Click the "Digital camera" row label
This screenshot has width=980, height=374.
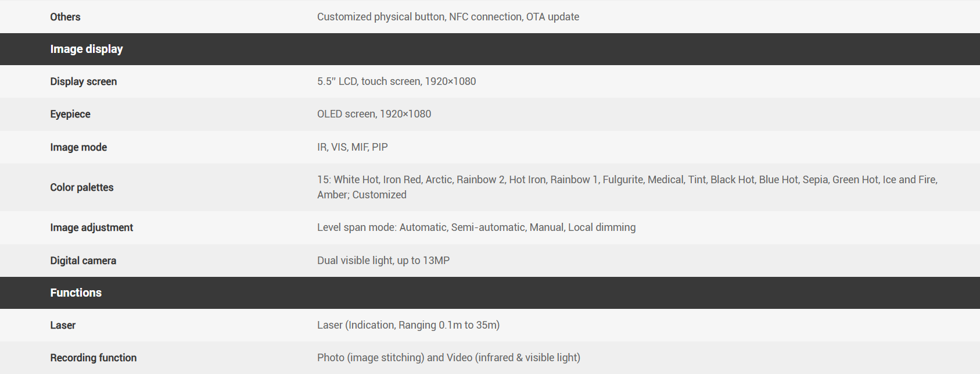(83, 261)
